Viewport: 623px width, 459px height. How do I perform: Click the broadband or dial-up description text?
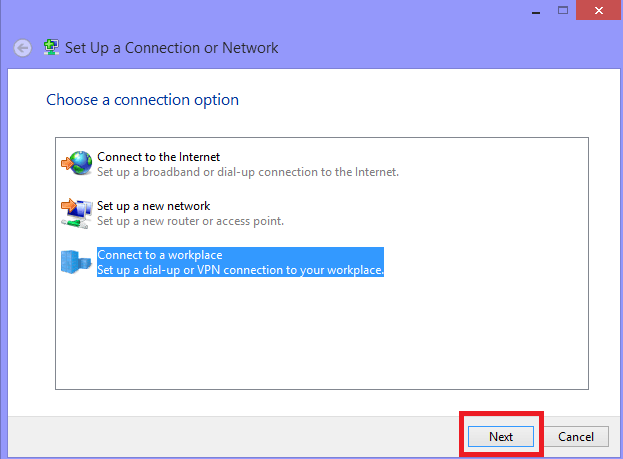coord(248,172)
